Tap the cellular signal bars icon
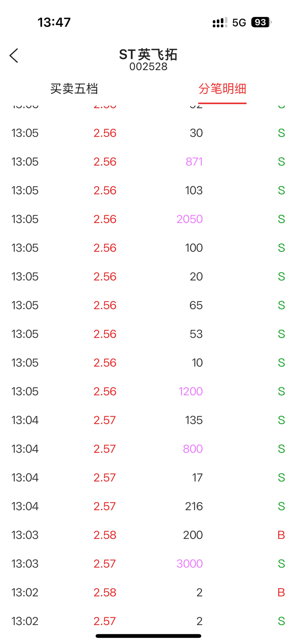This screenshot has height=644, width=297. pos(220,22)
